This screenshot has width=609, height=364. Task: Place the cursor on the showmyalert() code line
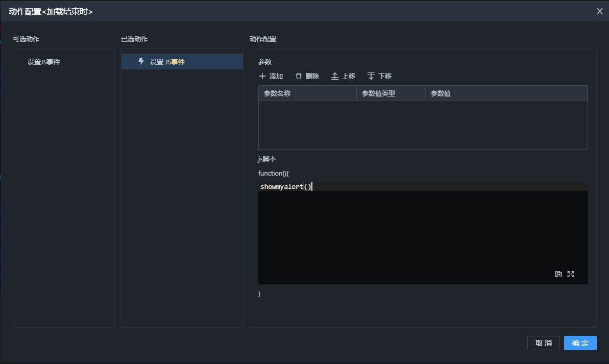(286, 187)
